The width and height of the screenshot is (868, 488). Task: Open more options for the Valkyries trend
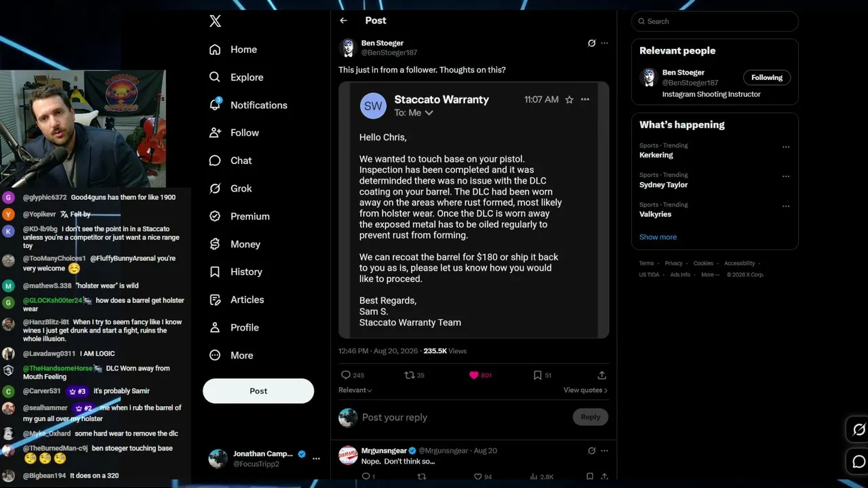tap(786, 206)
